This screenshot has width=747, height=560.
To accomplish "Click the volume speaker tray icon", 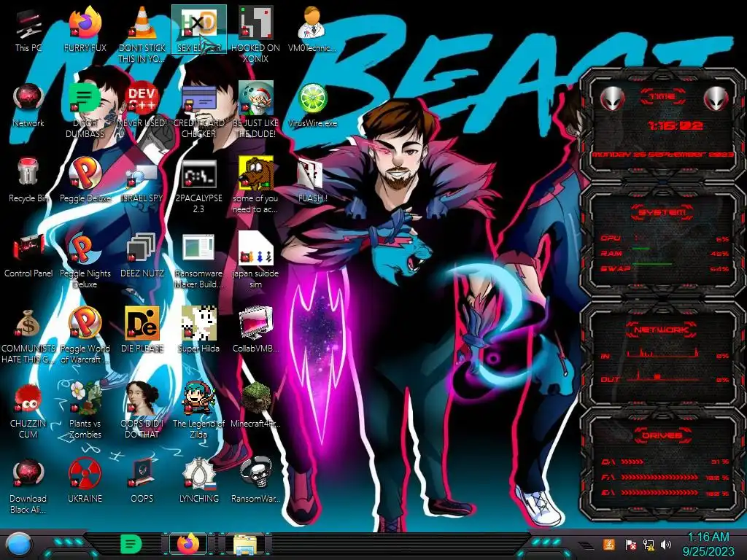I will pyautogui.click(x=667, y=545).
